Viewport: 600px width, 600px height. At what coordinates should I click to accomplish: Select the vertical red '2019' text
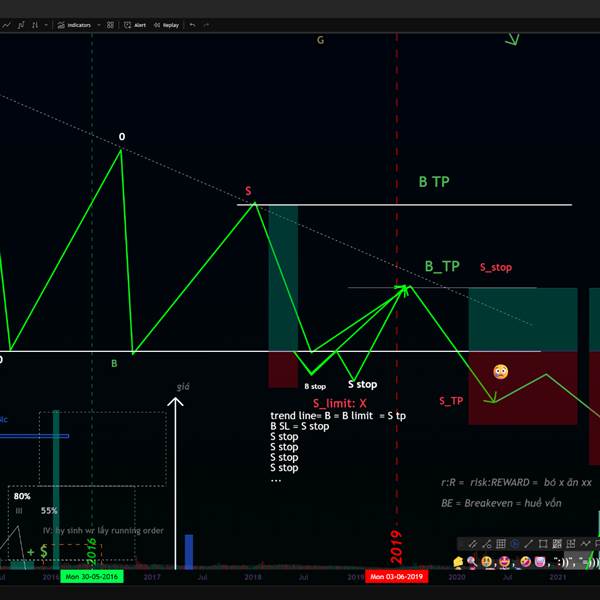tap(396, 547)
